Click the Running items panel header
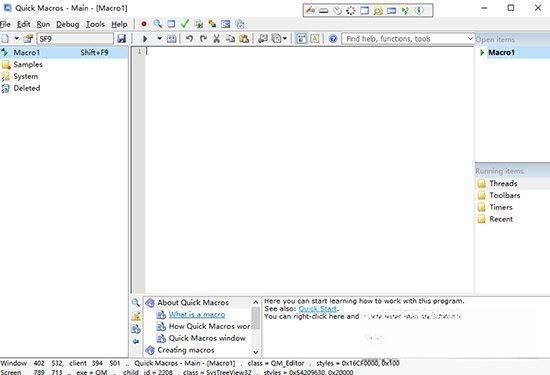Image resolution: width=550 pixels, height=375 pixels. [x=512, y=171]
